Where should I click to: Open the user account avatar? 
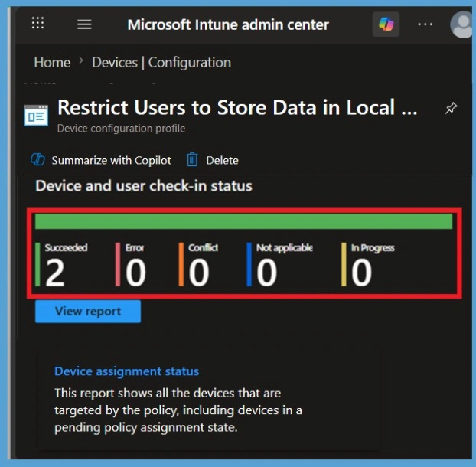click(463, 24)
